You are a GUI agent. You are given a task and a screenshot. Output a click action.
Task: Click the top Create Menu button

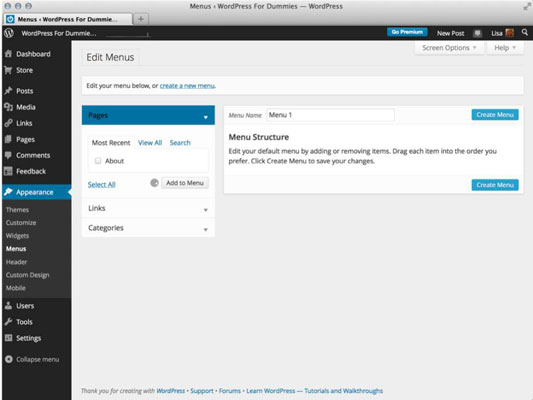(495, 115)
